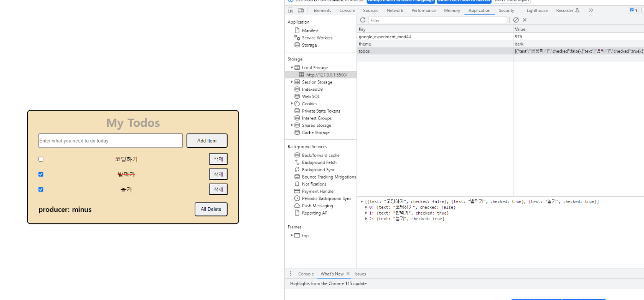
Task: Open Back/forward cache under Background Services
Action: coord(320,155)
